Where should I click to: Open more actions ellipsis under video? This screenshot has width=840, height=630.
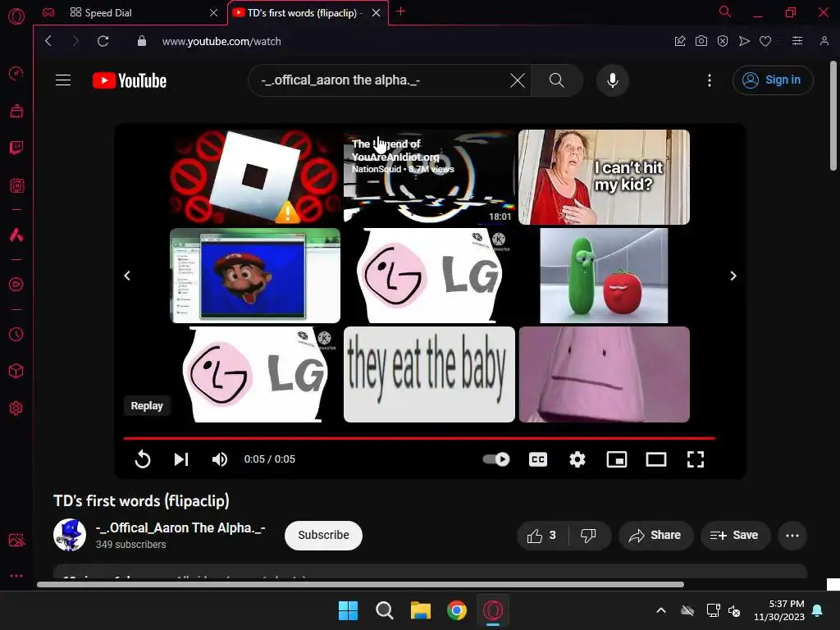point(792,535)
